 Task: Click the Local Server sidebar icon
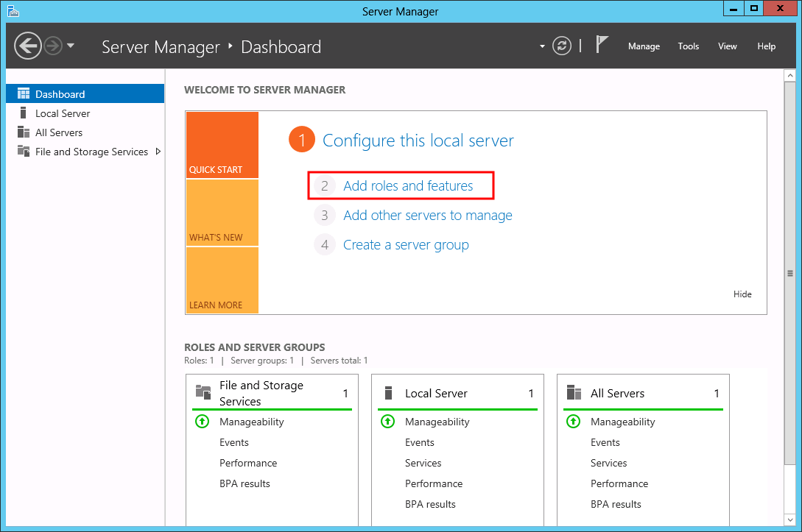pos(23,113)
